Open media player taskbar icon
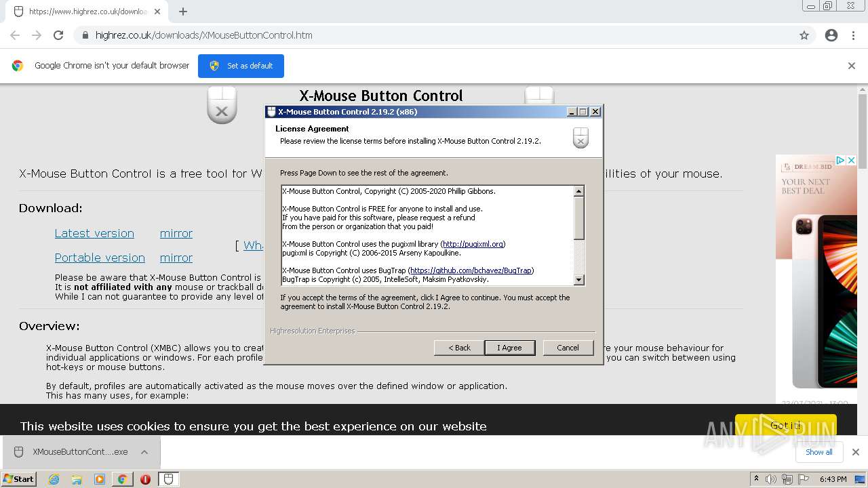The image size is (868, 488). coord(100,479)
